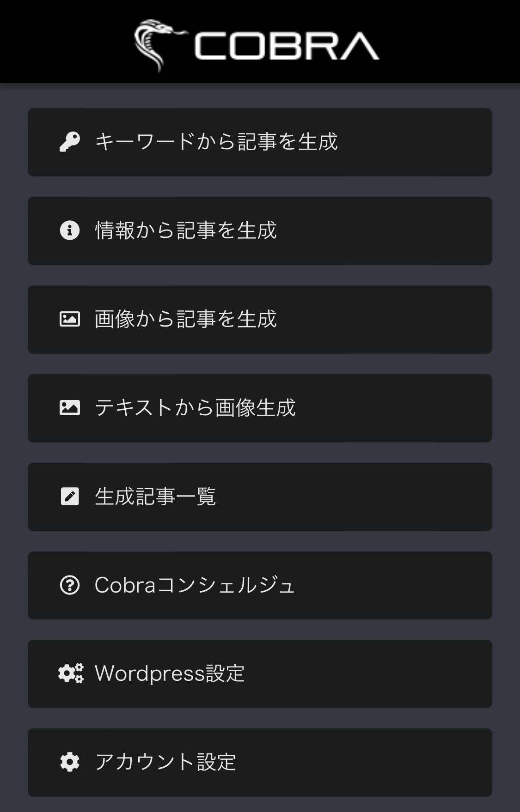The width and height of the screenshot is (520, 812).
Task: Click the pencil edit icon
Action: 70,497
